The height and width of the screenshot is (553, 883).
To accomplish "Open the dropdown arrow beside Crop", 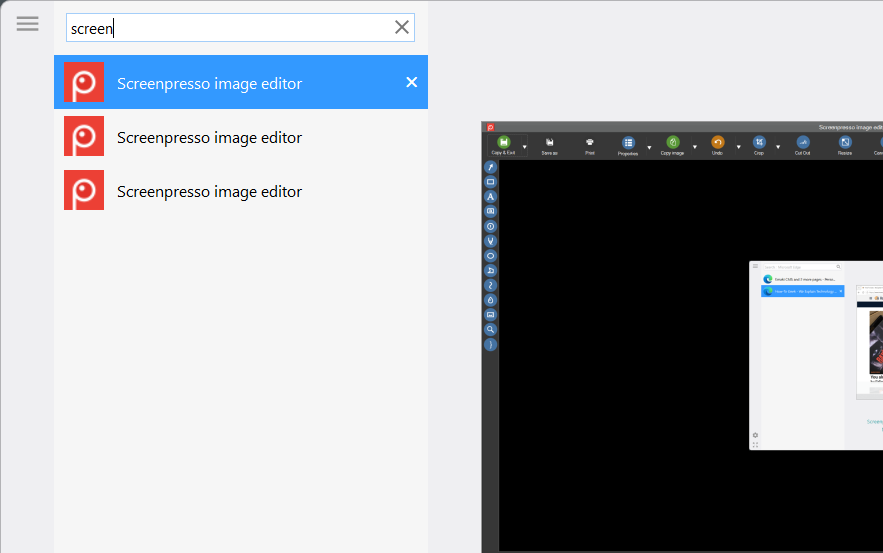I will [x=778, y=147].
